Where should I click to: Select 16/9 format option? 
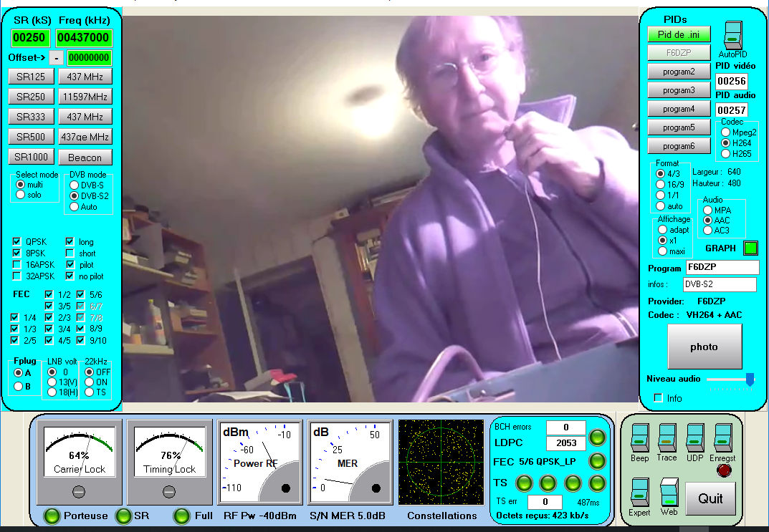pos(661,185)
